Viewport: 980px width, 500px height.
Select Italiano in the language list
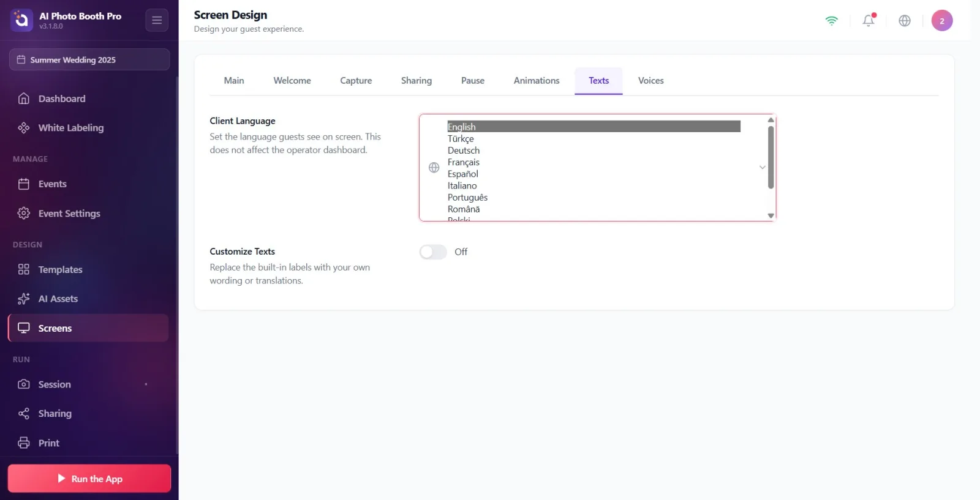point(594,185)
